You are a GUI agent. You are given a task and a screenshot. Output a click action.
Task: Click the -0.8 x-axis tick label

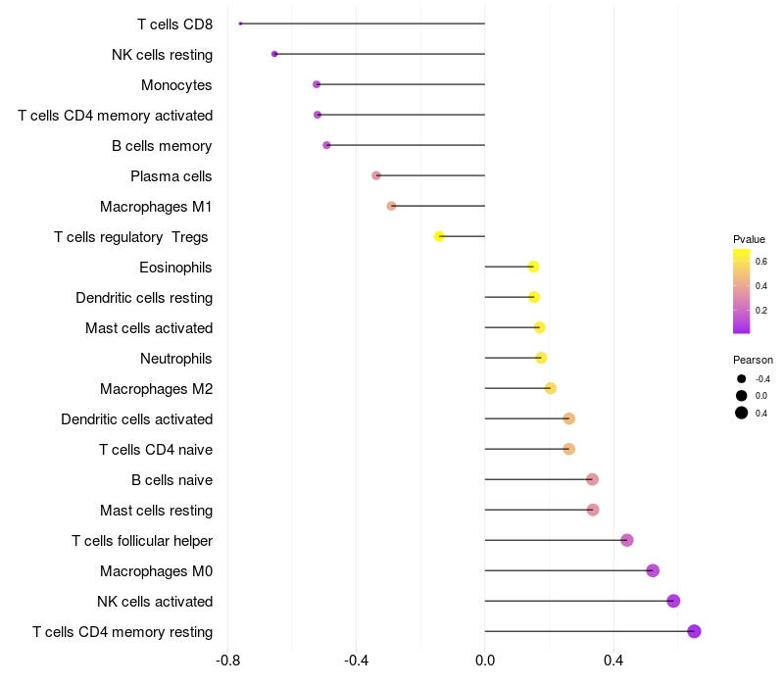click(x=227, y=660)
